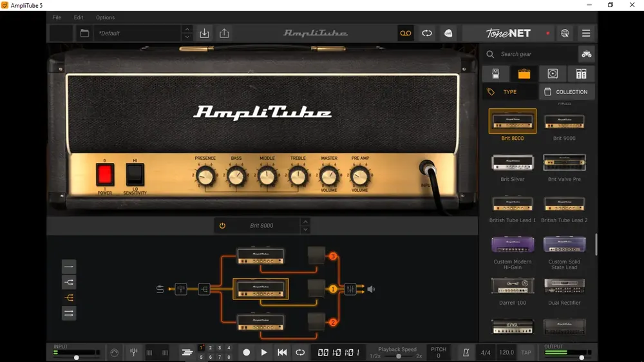Switch to the Collection tab
The width and height of the screenshot is (644, 362).
tap(567, 92)
